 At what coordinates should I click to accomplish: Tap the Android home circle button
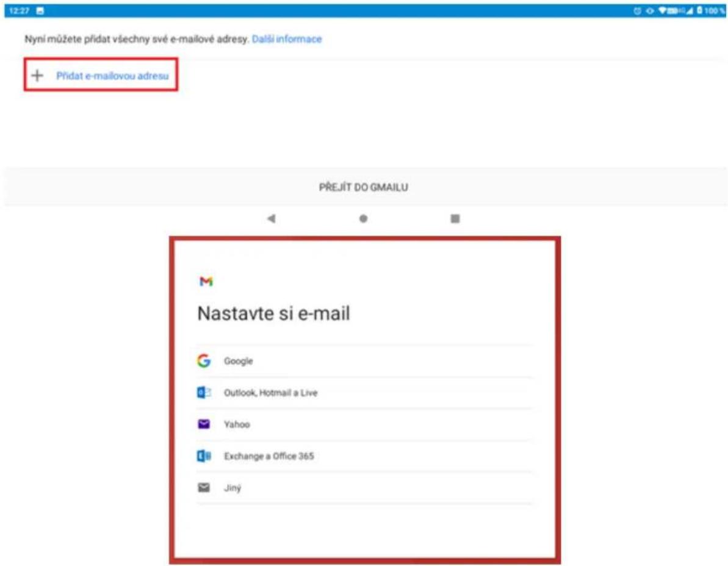363,218
